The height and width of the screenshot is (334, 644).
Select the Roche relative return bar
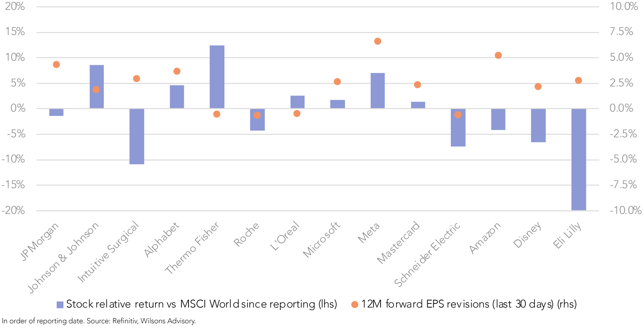pyautogui.click(x=257, y=120)
